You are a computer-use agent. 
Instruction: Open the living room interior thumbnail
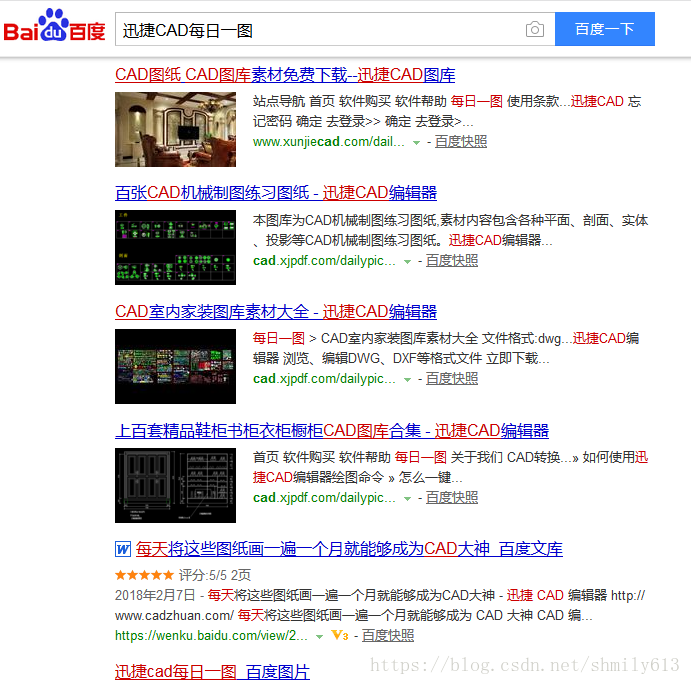point(175,129)
